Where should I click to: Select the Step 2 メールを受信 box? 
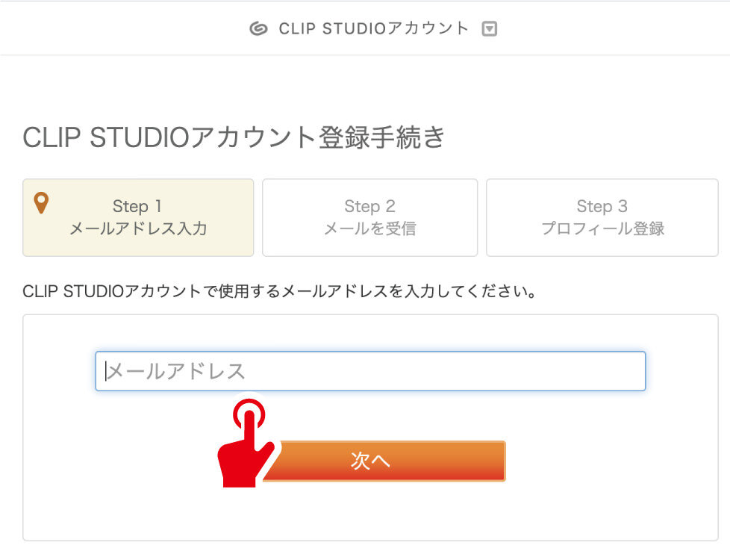tap(369, 217)
